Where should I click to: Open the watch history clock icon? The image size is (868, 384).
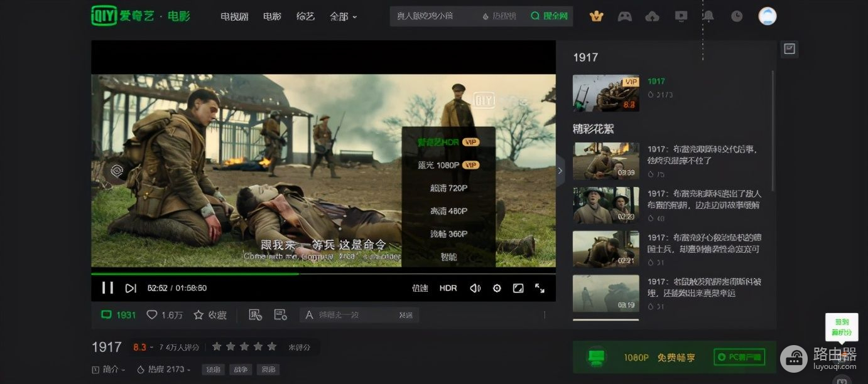pyautogui.click(x=737, y=16)
